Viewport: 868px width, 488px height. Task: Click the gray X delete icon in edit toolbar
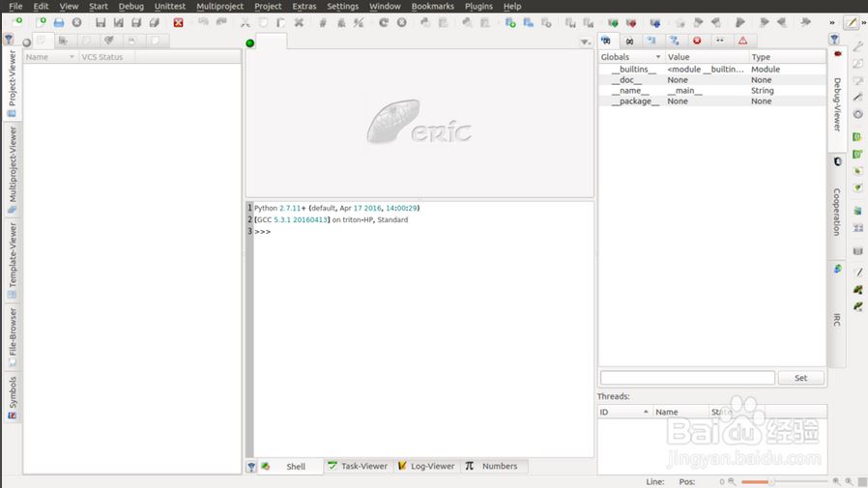click(299, 22)
